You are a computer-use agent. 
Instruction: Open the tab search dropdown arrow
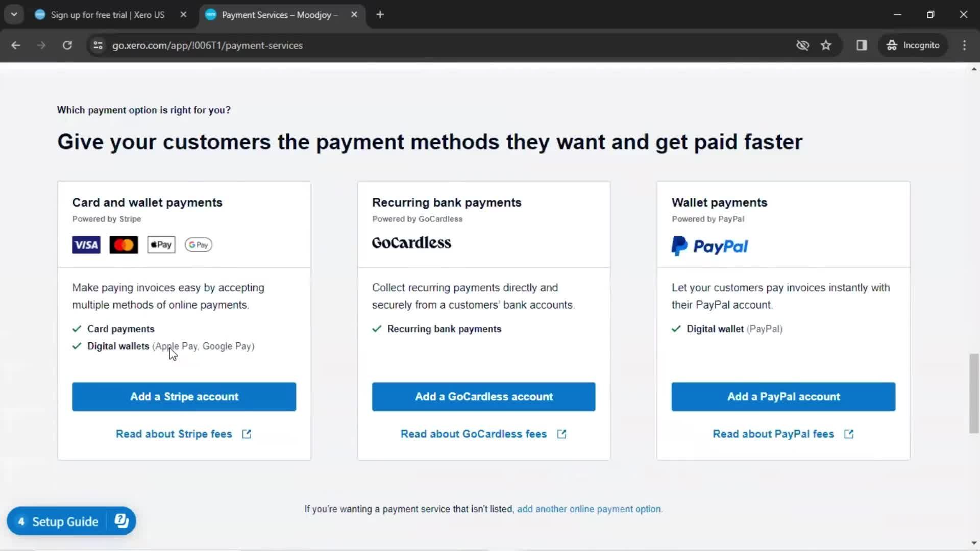[14, 15]
